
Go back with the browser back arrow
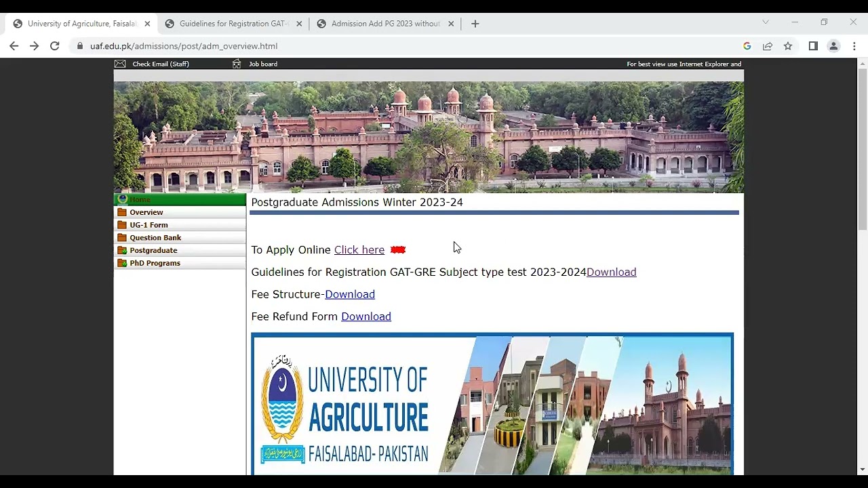[x=14, y=46]
